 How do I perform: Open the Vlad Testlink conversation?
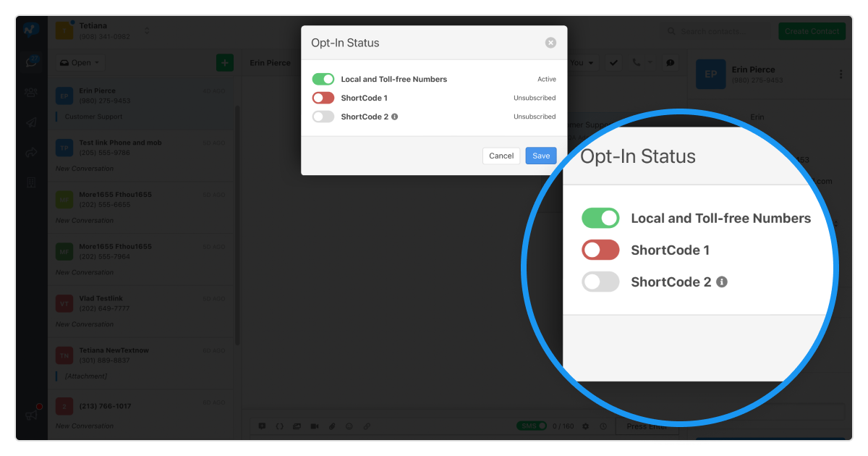pos(141,312)
